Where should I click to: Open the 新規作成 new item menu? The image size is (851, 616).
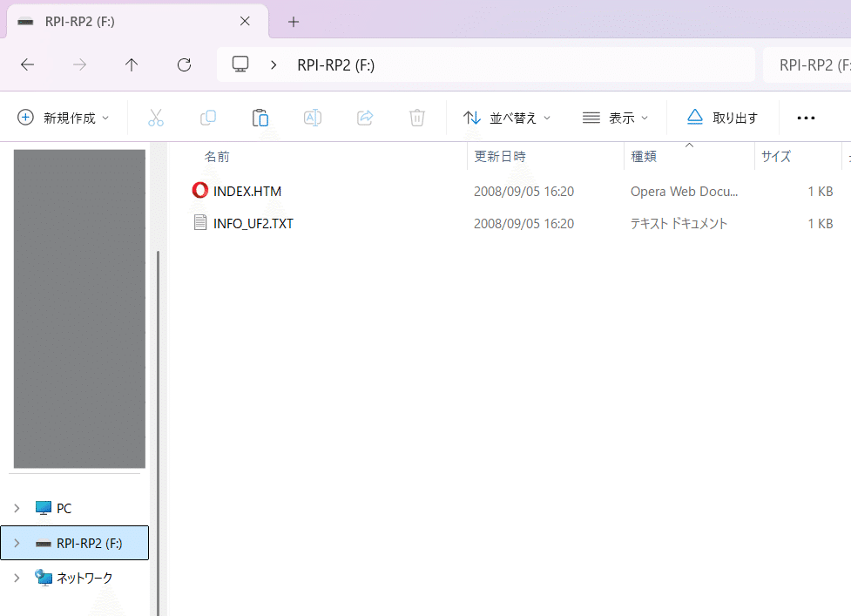click(x=61, y=117)
